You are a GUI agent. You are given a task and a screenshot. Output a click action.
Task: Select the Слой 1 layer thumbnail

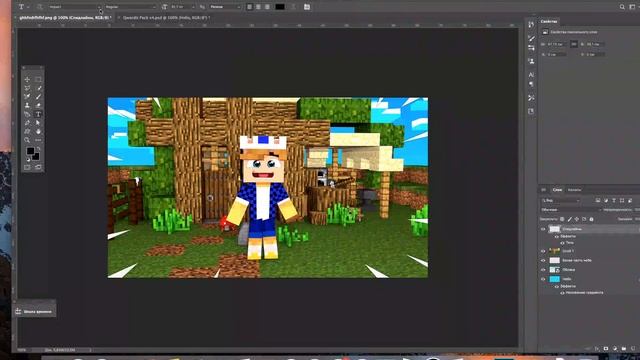point(554,251)
